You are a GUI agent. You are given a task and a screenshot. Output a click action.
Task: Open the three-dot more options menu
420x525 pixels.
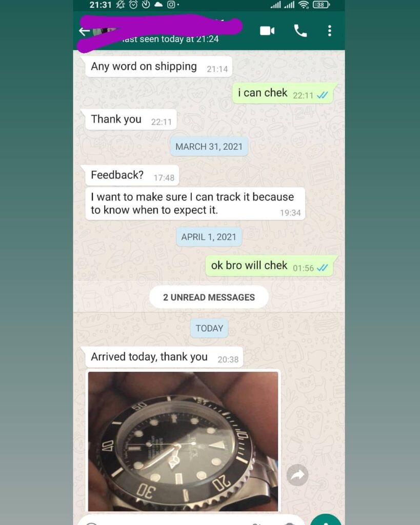point(330,30)
